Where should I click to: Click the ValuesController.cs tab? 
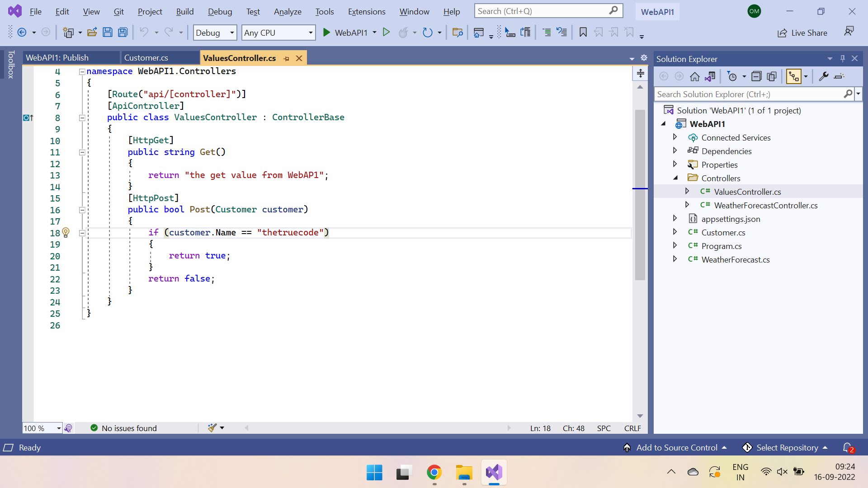[239, 58]
